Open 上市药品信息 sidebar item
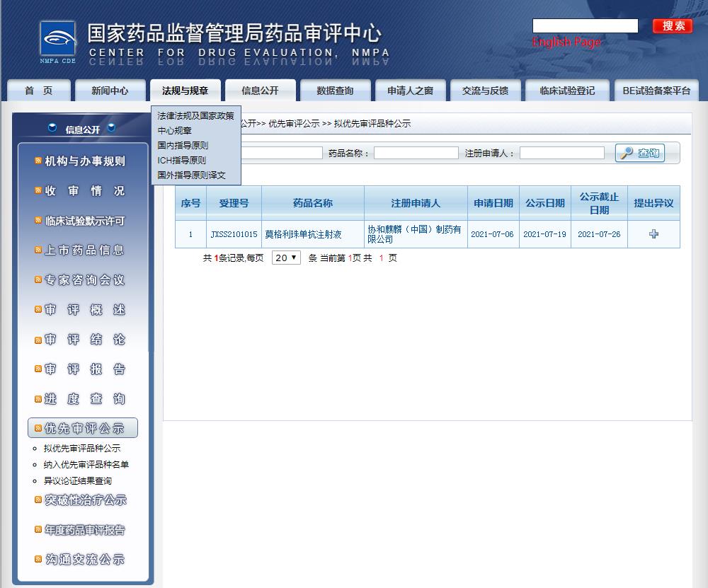The image size is (708, 588). [84, 250]
